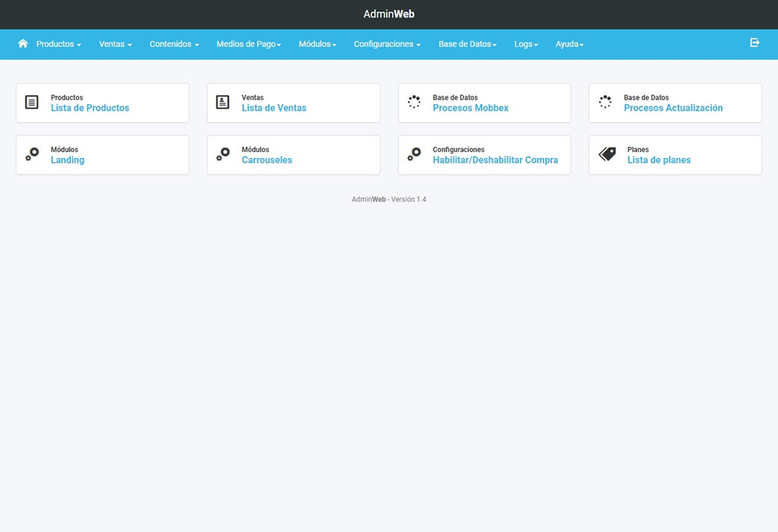The image size is (778, 532).
Task: Open the Ventas menu
Action: click(x=115, y=44)
